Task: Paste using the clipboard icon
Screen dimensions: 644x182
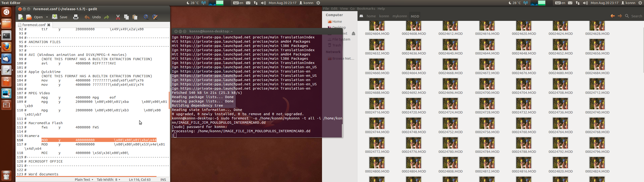Action: [x=135, y=17]
